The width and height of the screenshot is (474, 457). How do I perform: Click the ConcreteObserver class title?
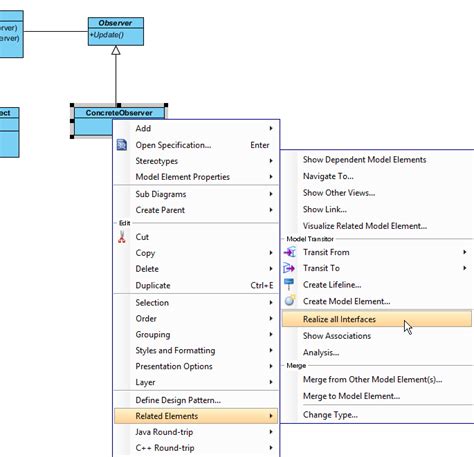point(119,113)
